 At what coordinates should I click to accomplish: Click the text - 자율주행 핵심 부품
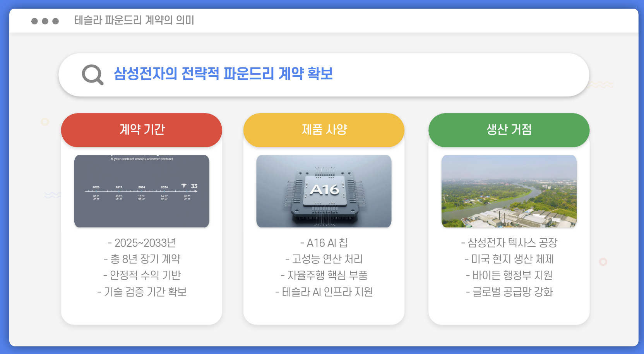pyautogui.click(x=324, y=275)
